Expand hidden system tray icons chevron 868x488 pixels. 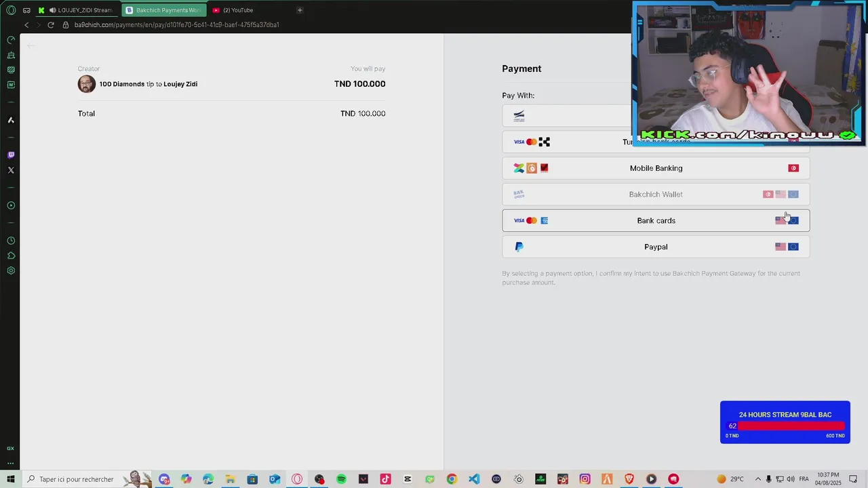pos(758,479)
